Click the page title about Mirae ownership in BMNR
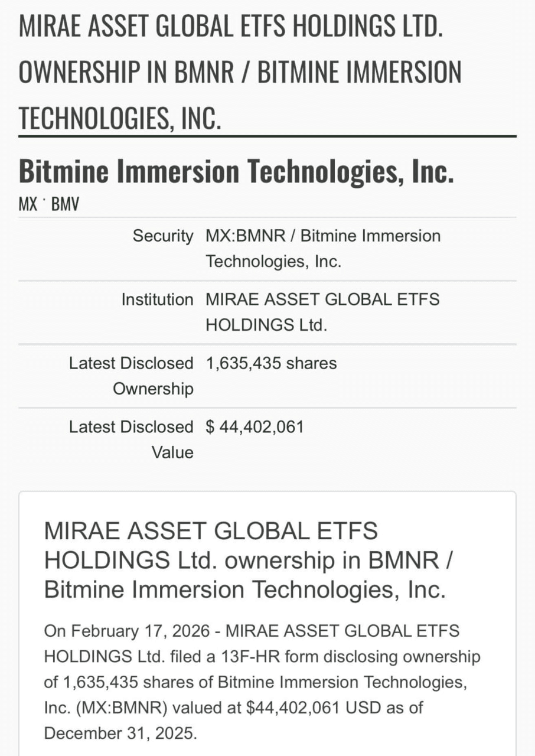This screenshot has width=535, height=756. coord(240,71)
